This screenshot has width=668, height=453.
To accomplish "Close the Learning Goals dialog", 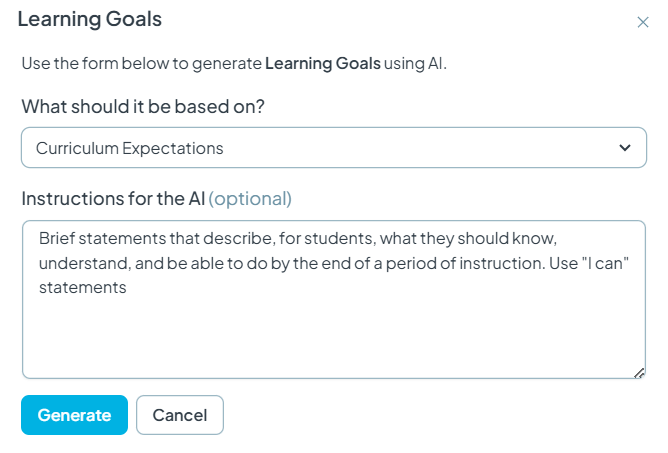I will (x=642, y=22).
